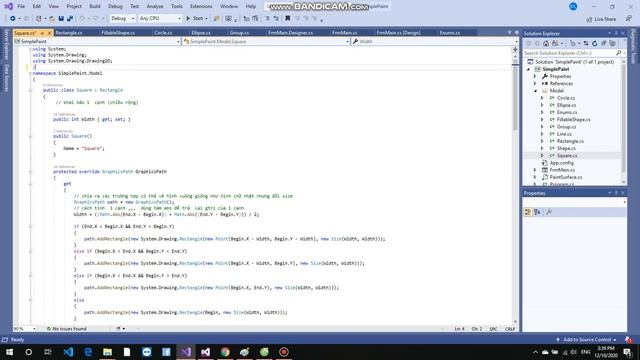The image size is (640, 360).
Task: Open Visual Studio Code from taskbar
Action: pos(68,352)
